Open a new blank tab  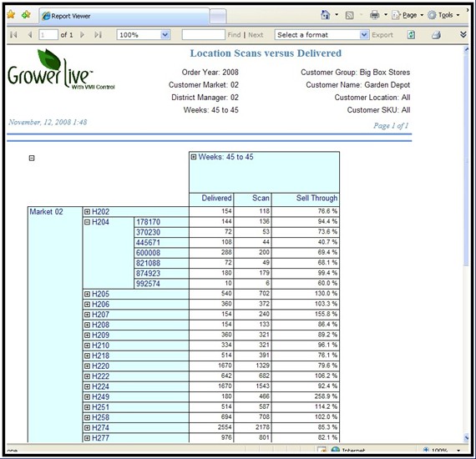click(218, 17)
